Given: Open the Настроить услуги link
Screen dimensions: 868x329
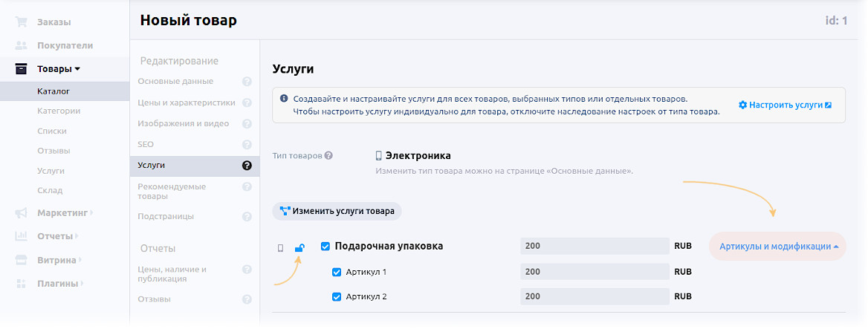Looking at the screenshot, I should 785,105.
